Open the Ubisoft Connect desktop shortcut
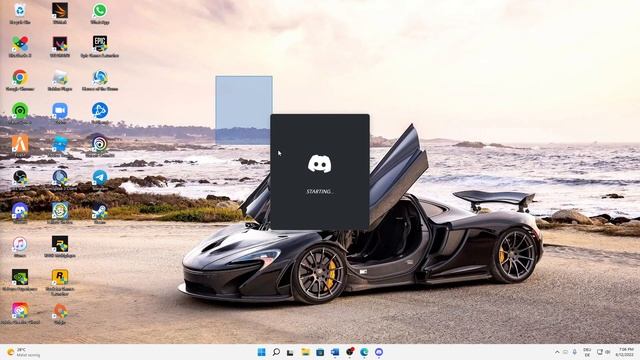Screen dimensions: 640x360 100,146
